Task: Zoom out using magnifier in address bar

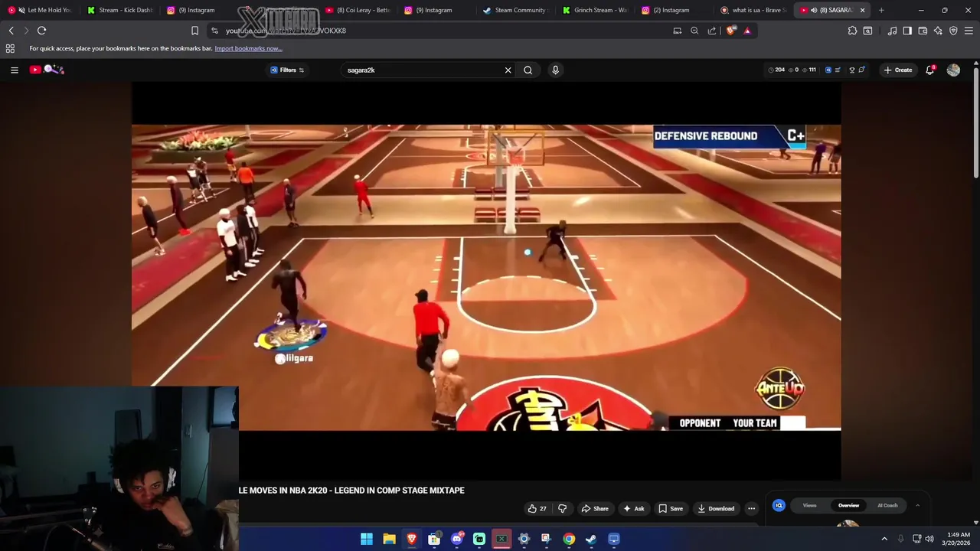Action: tap(694, 31)
